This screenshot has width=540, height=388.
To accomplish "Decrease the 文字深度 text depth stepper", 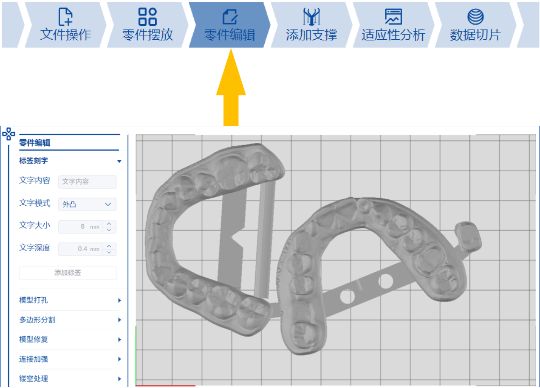I will point(109,252).
